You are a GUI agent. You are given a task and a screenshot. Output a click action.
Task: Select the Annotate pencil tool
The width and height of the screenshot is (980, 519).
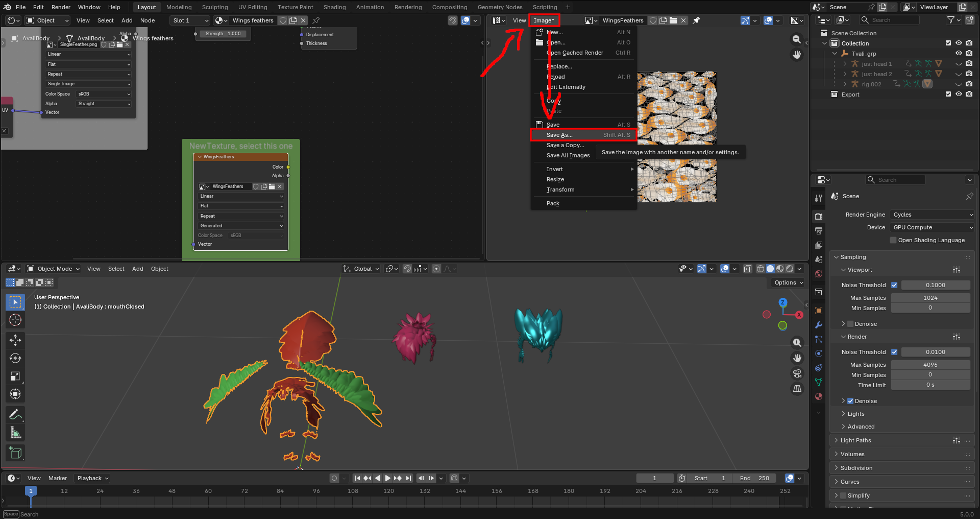click(x=15, y=414)
